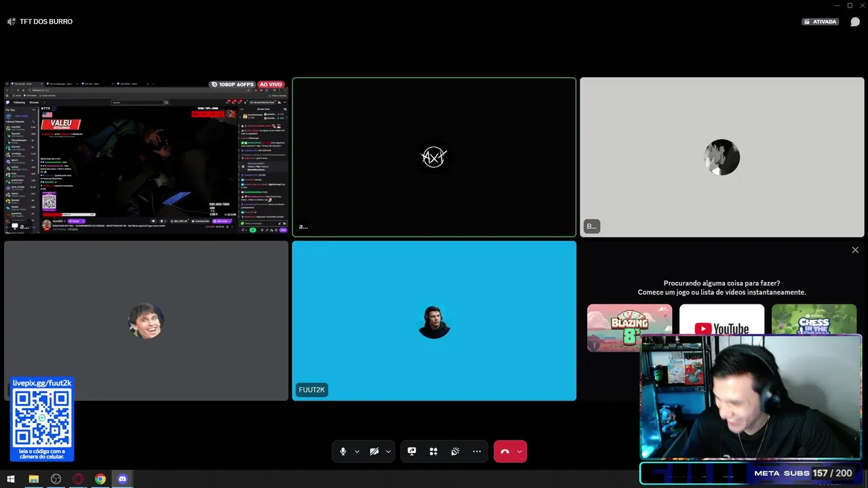Click the META SUBS 157 / 200 counter
Screen dimensions: 868x488
(x=803, y=473)
